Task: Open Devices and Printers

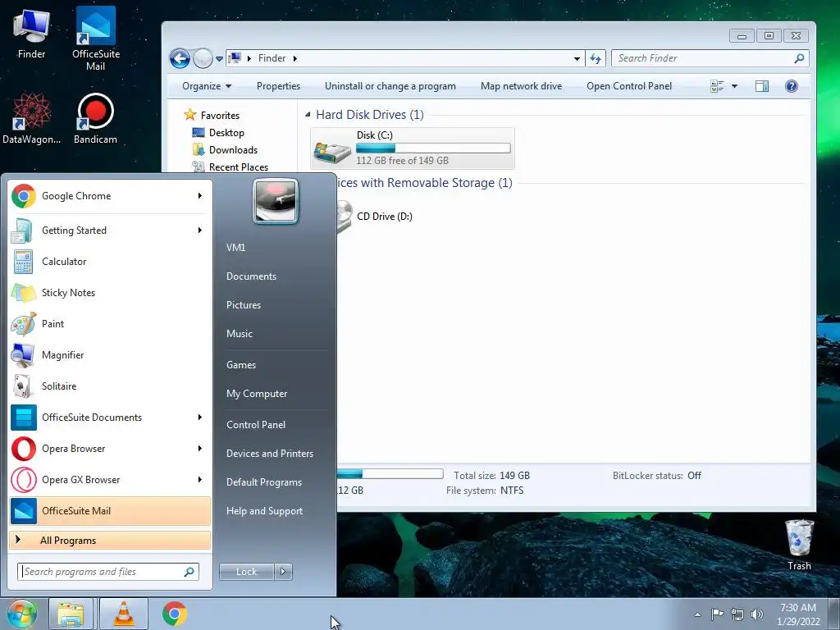Action: [x=269, y=454]
